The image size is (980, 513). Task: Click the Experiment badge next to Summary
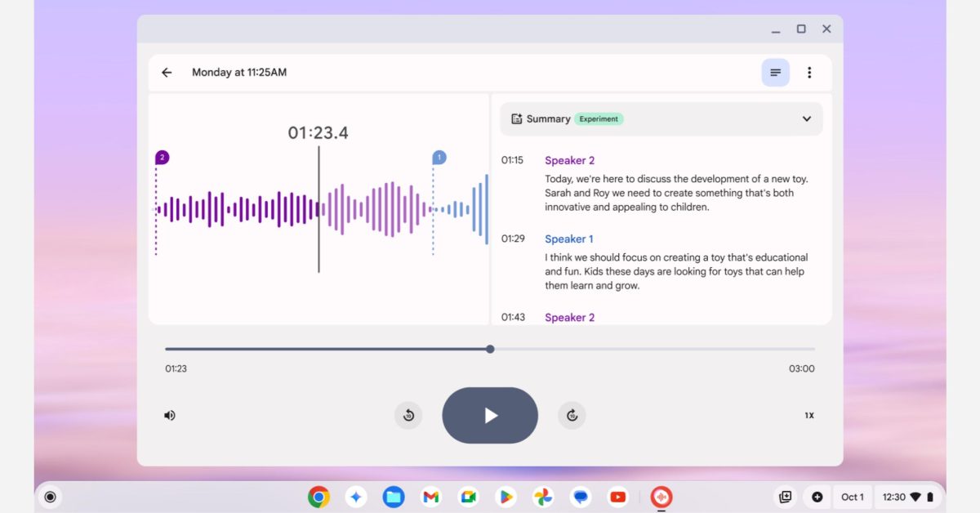point(599,118)
